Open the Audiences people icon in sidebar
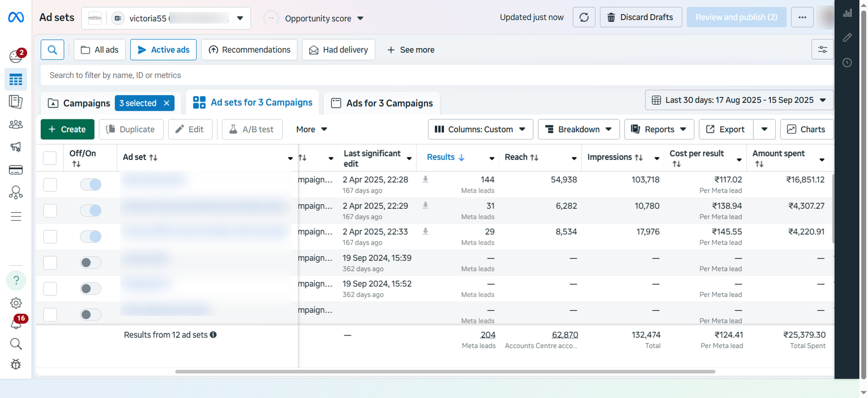This screenshot has width=868, height=398. [x=16, y=124]
